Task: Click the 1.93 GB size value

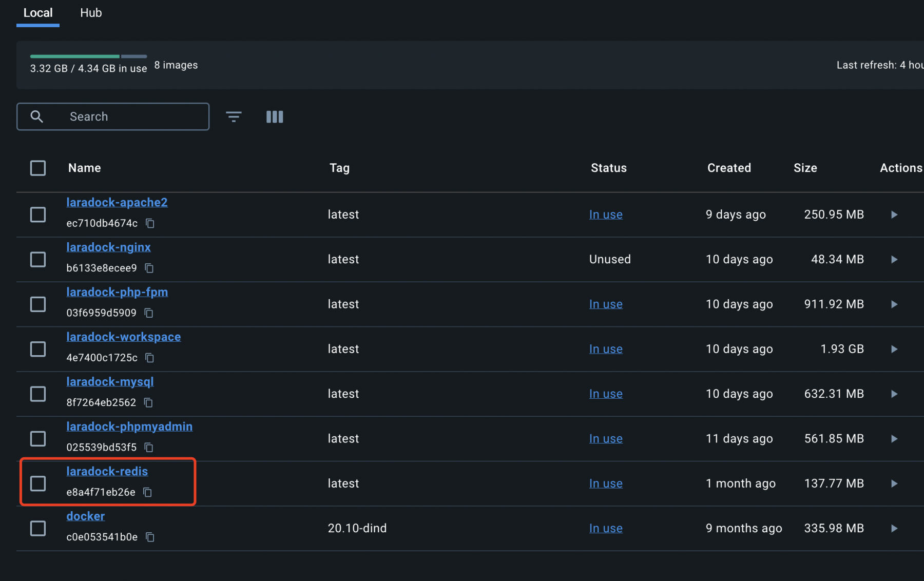Action: [842, 349]
